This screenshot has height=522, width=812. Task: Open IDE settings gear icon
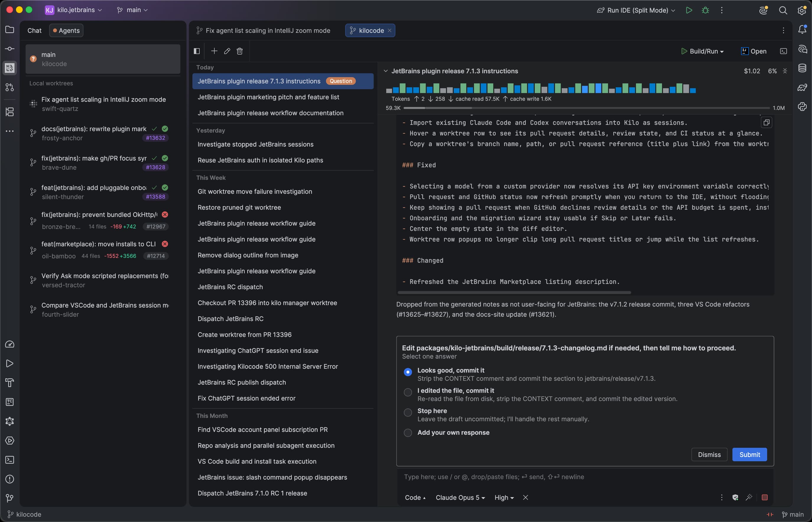[802, 10]
